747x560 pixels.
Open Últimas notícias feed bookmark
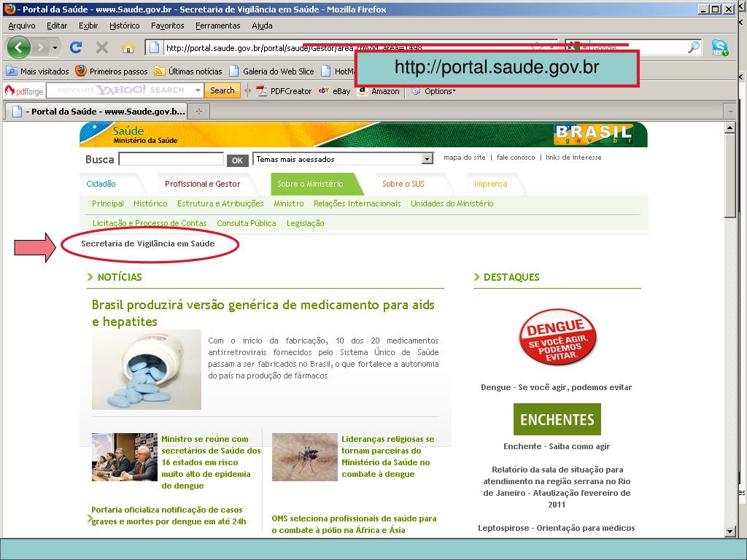point(188,71)
